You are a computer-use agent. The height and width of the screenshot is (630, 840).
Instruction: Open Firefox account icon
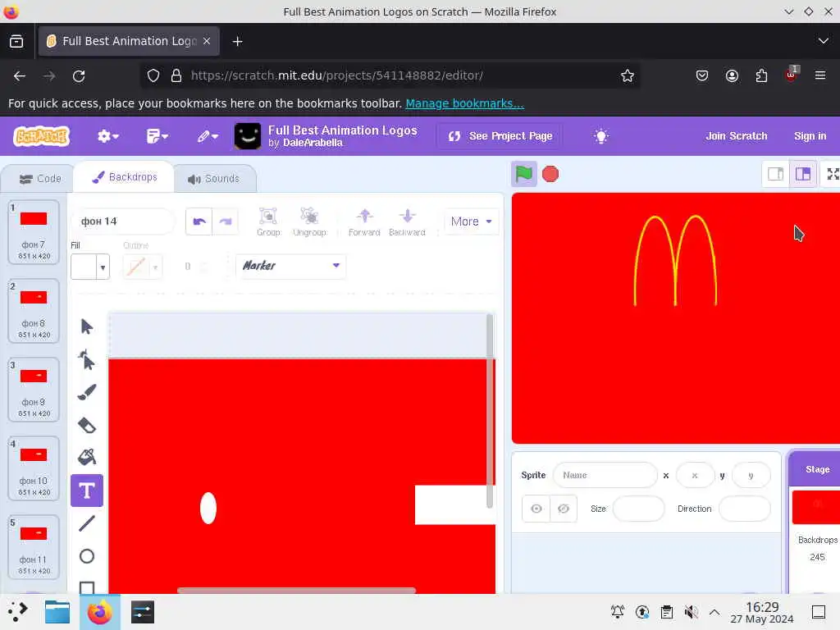[x=732, y=76]
